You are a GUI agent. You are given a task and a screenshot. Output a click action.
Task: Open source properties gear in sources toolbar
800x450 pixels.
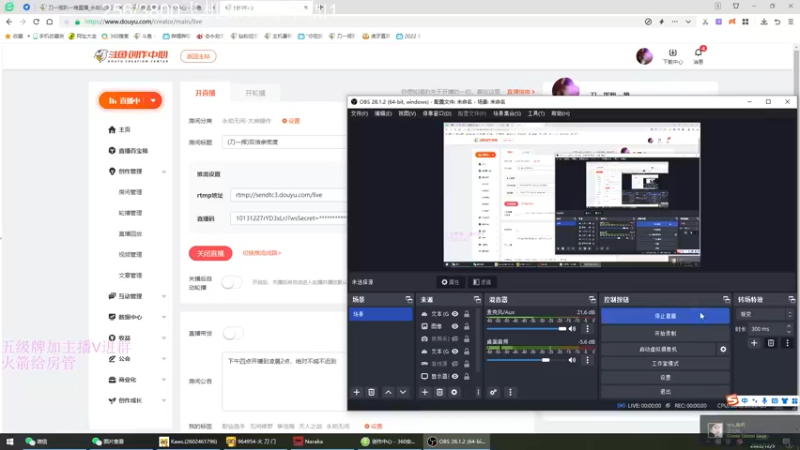pyautogui.click(x=454, y=392)
